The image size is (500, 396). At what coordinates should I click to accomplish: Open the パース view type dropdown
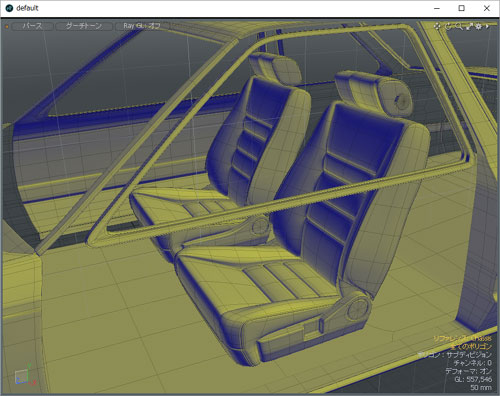pyautogui.click(x=32, y=26)
